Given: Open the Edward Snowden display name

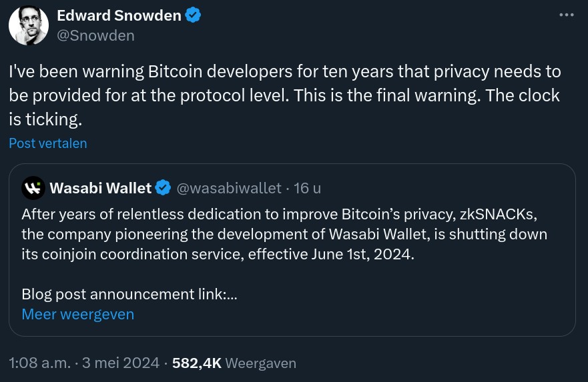Looking at the screenshot, I should coord(119,15).
